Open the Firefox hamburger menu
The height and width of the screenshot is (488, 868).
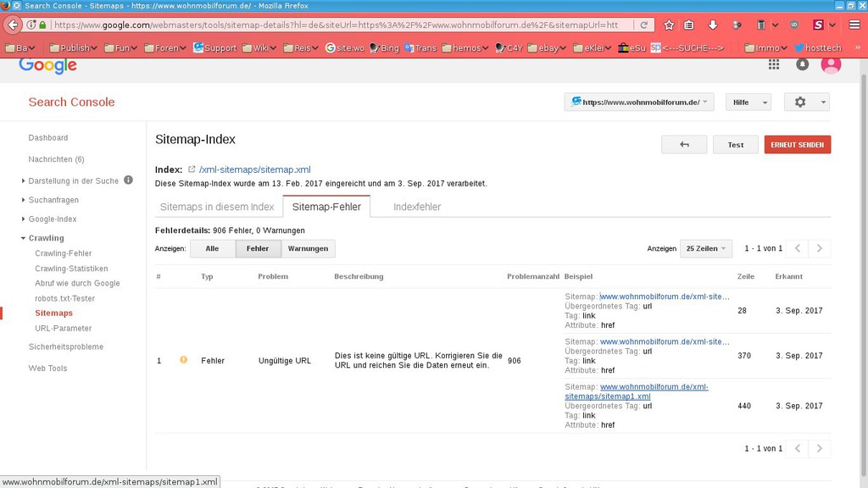[854, 25]
